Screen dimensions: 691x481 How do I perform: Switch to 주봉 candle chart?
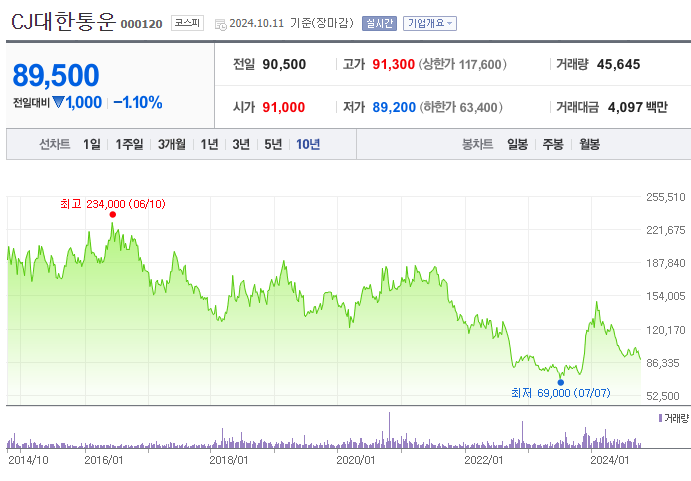553,144
